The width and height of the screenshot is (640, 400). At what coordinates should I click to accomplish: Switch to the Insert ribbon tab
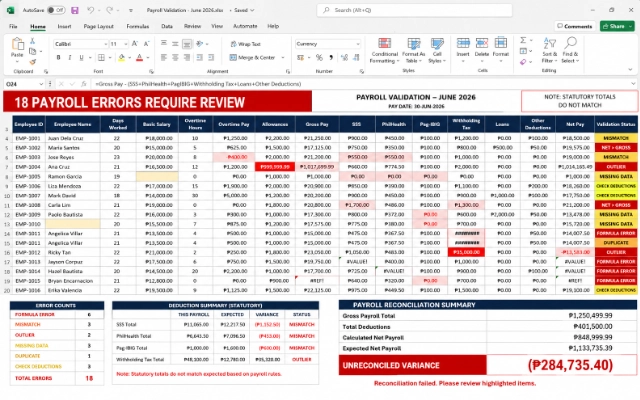click(x=64, y=26)
